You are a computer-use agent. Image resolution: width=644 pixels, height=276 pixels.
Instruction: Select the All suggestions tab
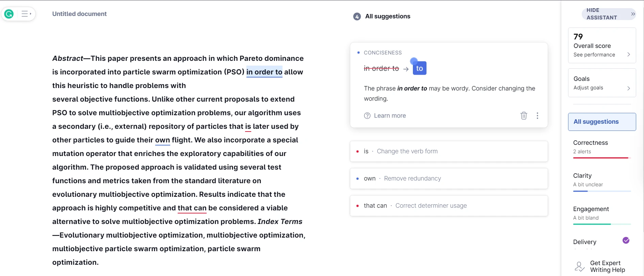point(602,122)
